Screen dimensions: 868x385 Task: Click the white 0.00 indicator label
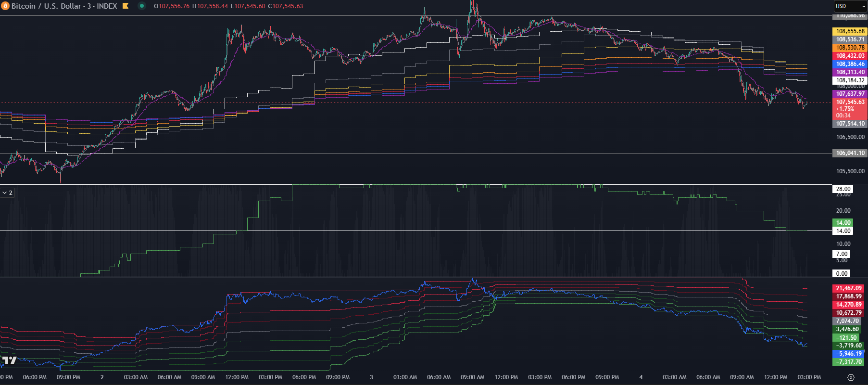click(x=842, y=273)
